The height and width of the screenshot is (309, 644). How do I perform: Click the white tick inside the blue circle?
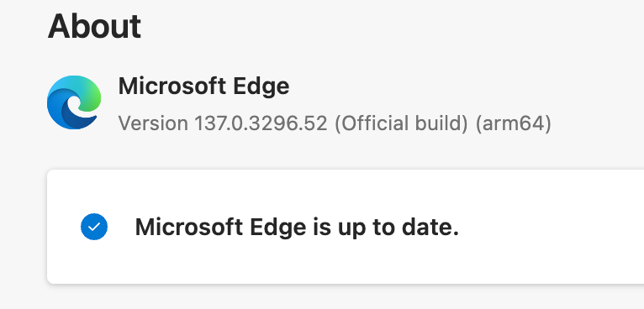coord(94,227)
